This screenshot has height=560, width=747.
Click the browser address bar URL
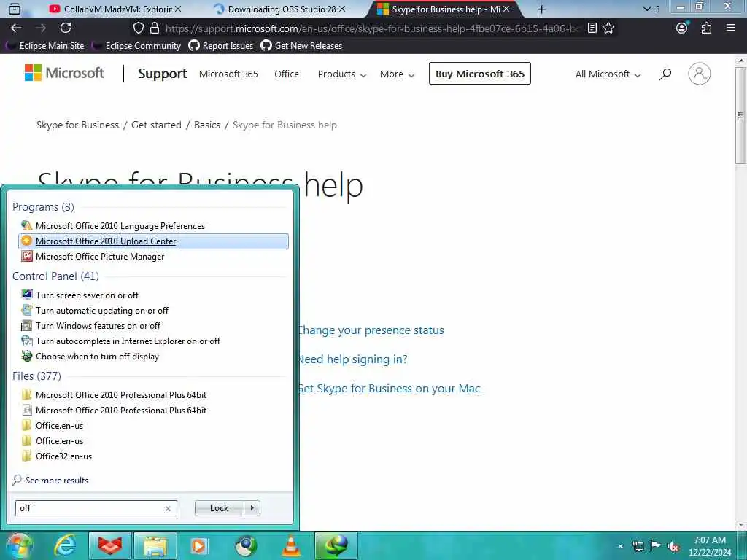[x=371, y=28]
